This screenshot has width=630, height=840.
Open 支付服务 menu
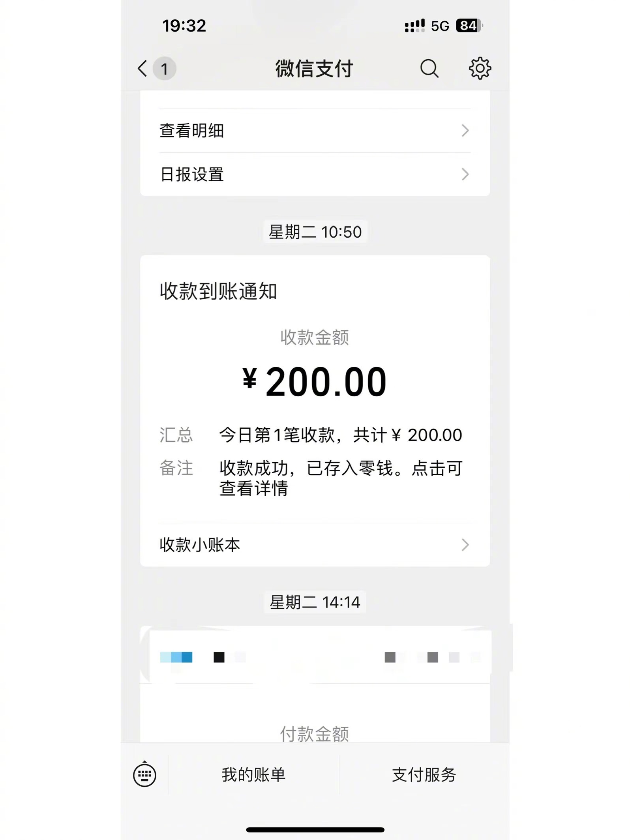(424, 774)
